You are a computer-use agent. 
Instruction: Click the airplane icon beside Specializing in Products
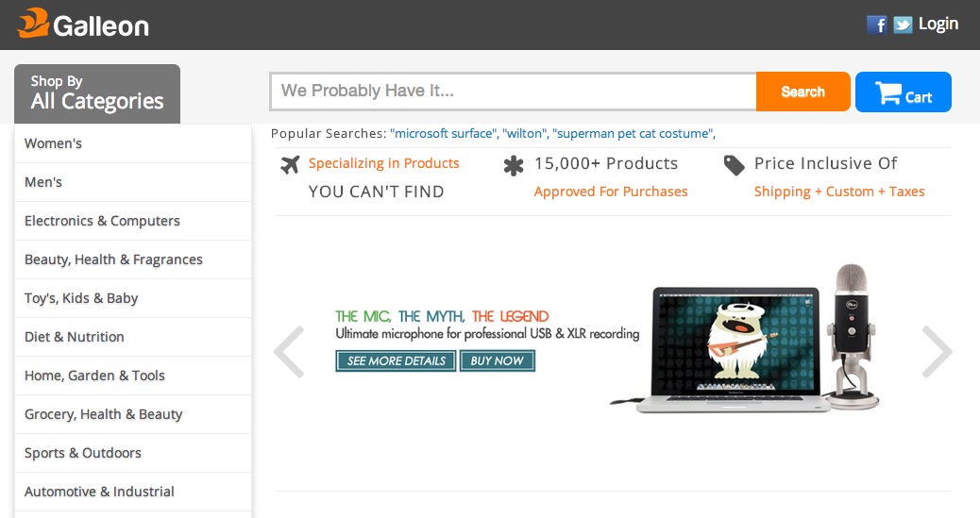[290, 164]
